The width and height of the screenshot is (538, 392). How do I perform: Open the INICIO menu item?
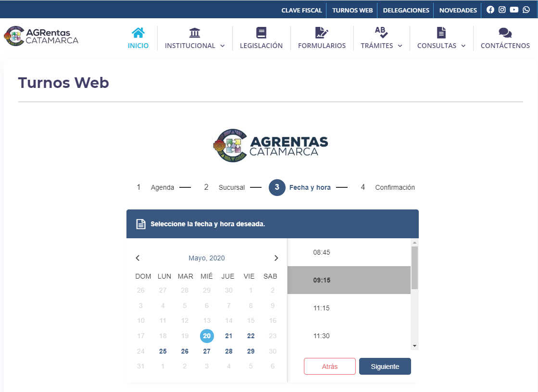(138, 46)
